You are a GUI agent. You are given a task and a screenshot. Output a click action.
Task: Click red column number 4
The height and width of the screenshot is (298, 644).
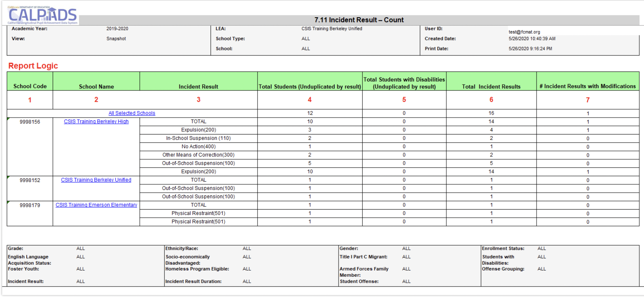coord(310,100)
